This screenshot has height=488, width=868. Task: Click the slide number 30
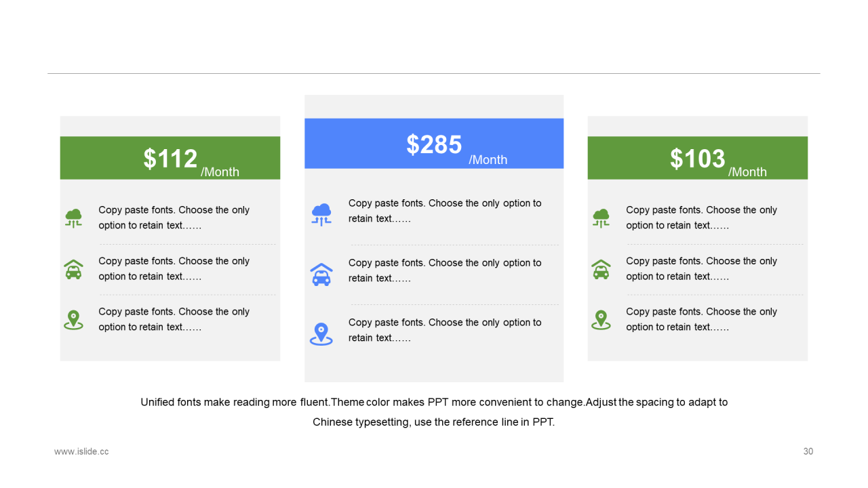pyautogui.click(x=808, y=451)
